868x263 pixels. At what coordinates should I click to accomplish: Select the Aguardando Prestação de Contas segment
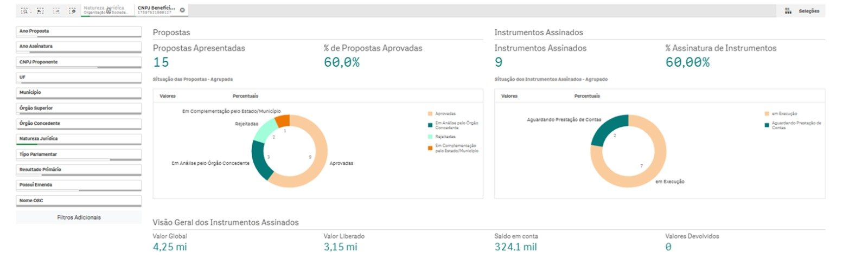coord(608,129)
